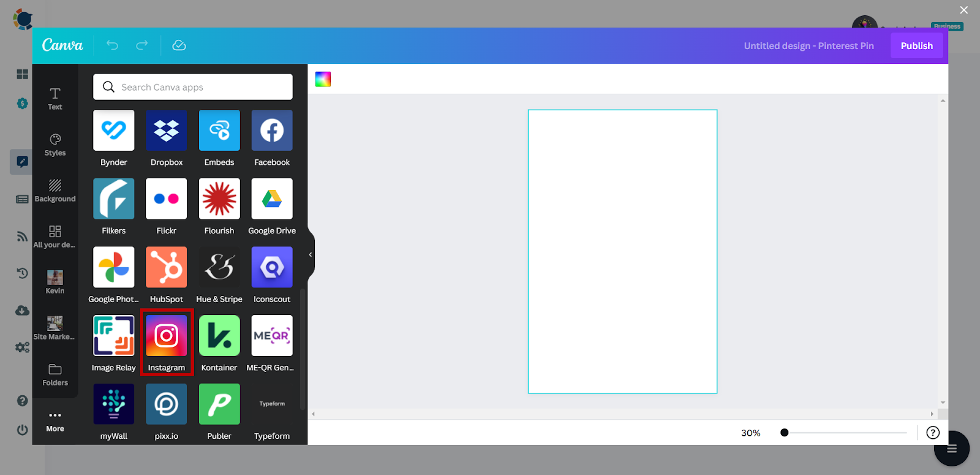
Task: Go to Canva home logo
Action: point(62,45)
